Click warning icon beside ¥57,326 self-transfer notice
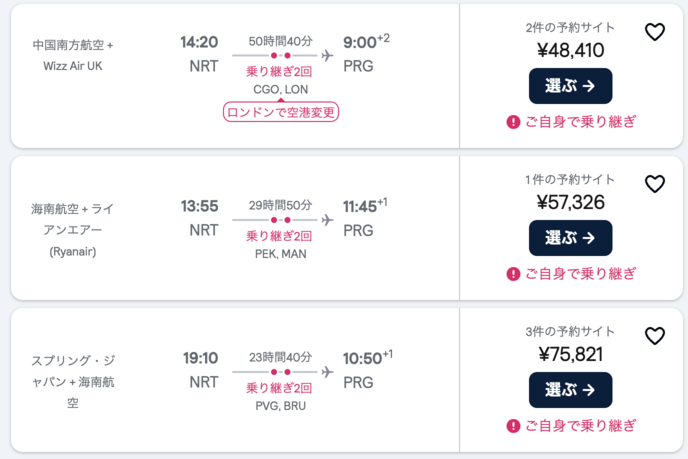The width and height of the screenshot is (688, 459). point(513,274)
